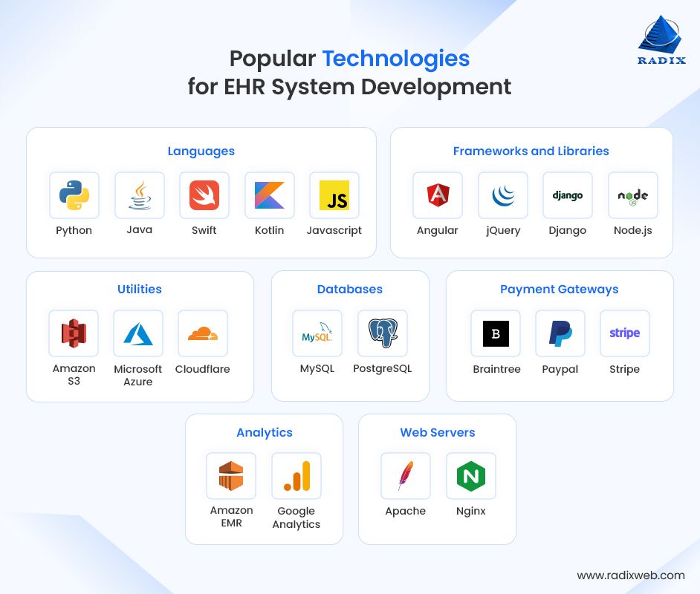Select the Django label text

pyautogui.click(x=568, y=231)
